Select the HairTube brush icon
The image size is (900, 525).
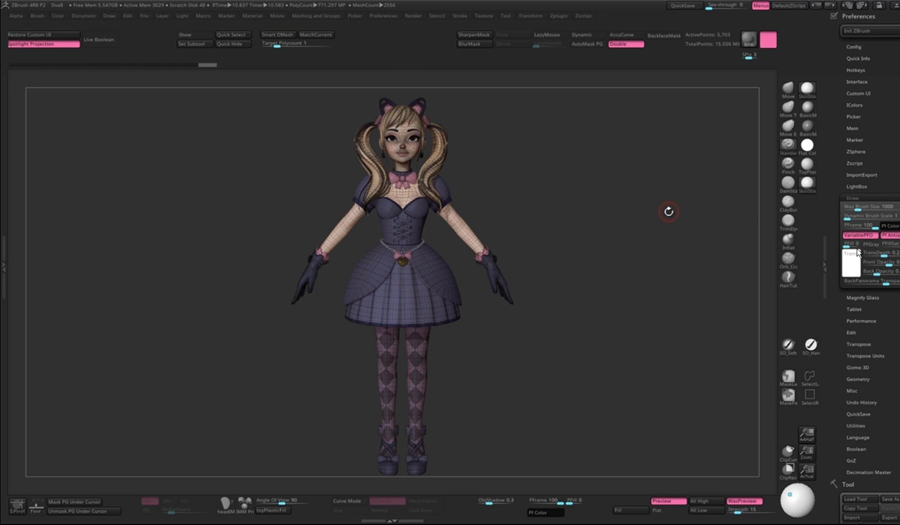pos(788,277)
